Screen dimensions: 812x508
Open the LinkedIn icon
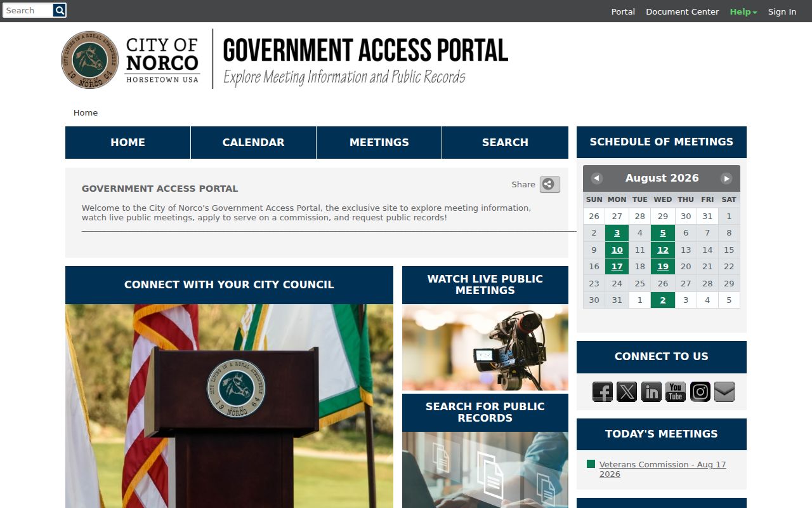point(652,392)
